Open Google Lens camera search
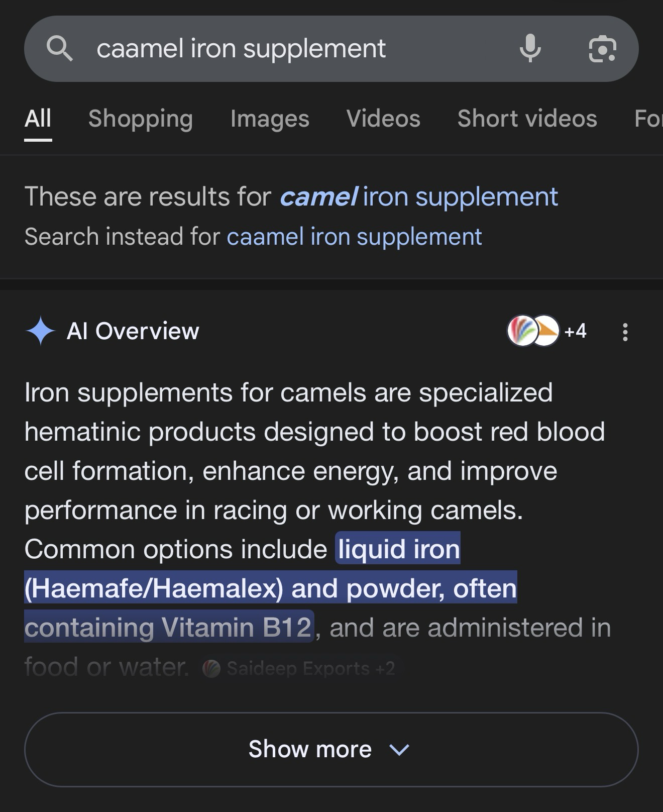This screenshot has height=812, width=663. 602,49
